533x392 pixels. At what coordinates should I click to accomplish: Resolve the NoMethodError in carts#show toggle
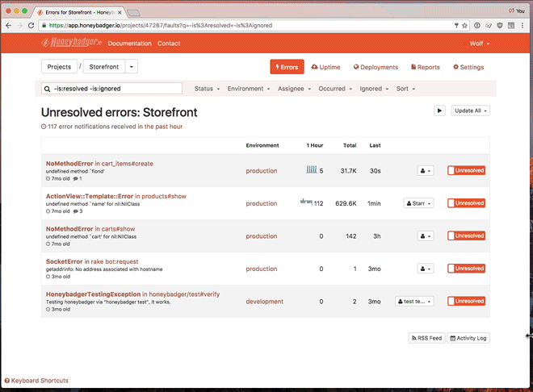[x=466, y=236]
